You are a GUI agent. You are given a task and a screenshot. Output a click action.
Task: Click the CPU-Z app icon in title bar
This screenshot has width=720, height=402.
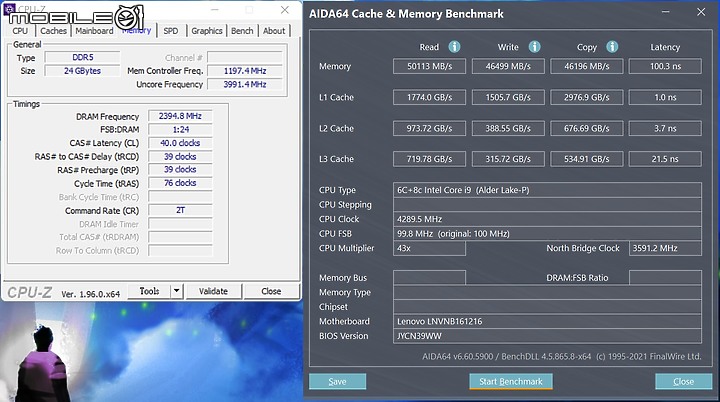point(9,9)
